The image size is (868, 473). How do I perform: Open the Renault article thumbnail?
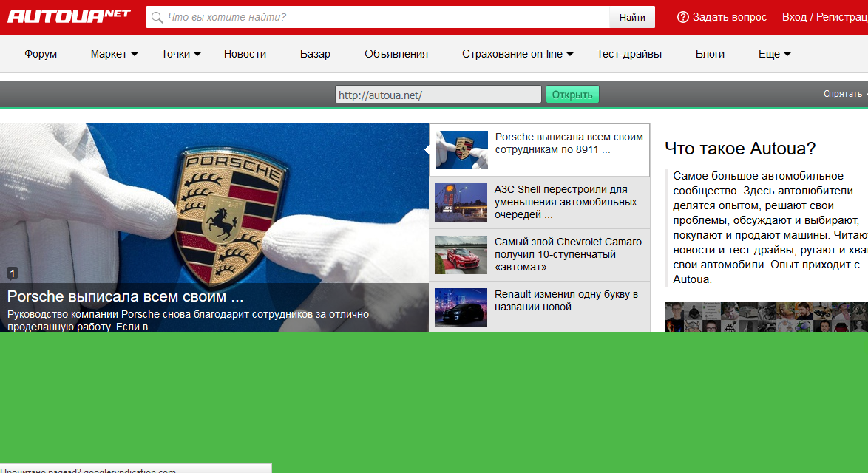pyautogui.click(x=461, y=307)
